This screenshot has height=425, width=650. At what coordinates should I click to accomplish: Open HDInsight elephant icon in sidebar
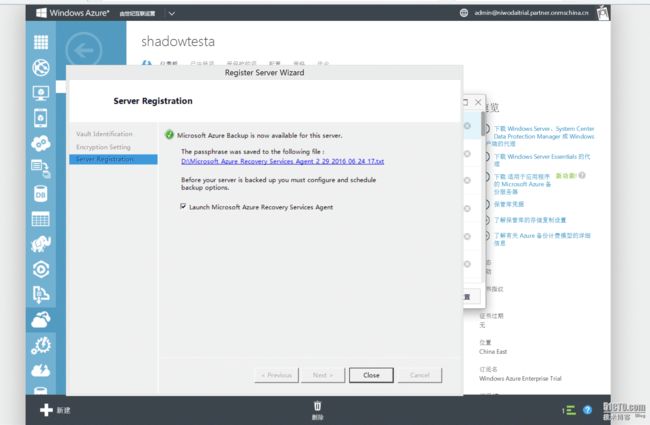(41, 244)
